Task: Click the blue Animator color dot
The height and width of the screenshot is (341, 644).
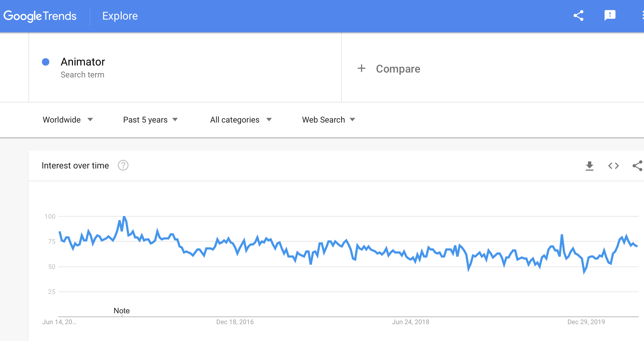Action: (46, 62)
